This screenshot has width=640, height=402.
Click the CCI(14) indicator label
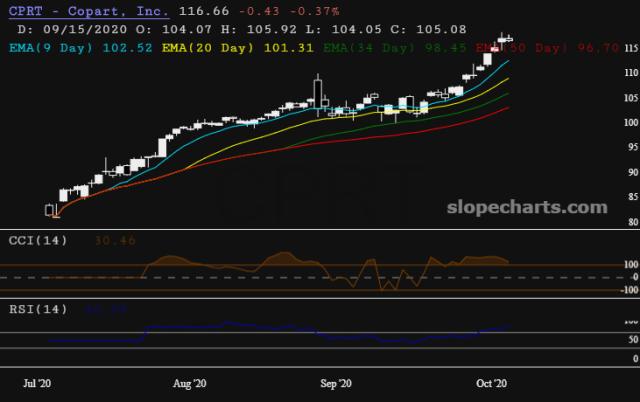[38, 240]
